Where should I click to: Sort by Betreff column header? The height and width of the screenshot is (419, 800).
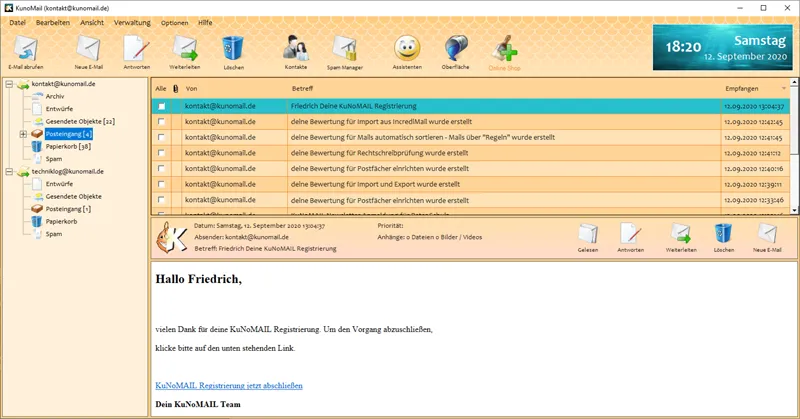tap(303, 89)
